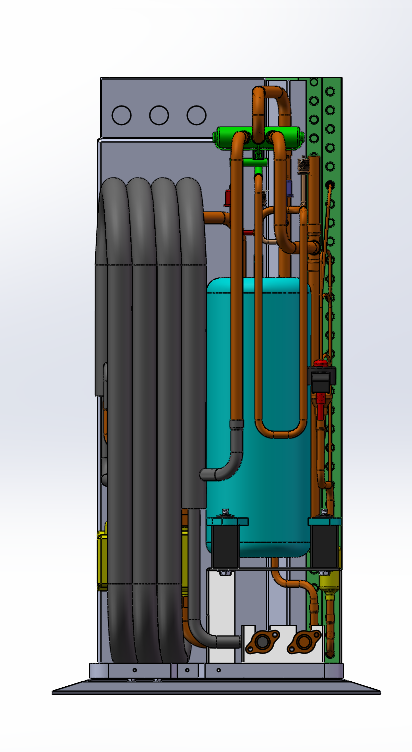The width and height of the screenshot is (412, 752).
Task: Pick the right copper flange fitting at bottom
Action: [x=305, y=642]
